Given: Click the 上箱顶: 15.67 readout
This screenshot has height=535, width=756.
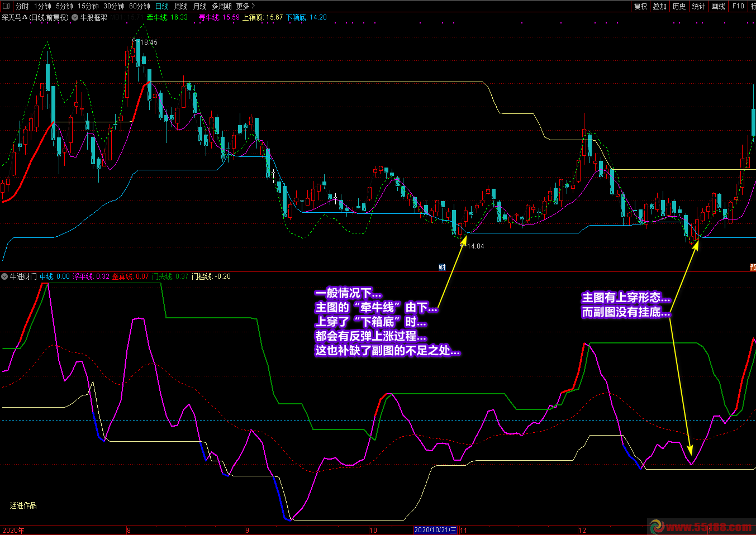Looking at the screenshot, I should tap(263, 17).
